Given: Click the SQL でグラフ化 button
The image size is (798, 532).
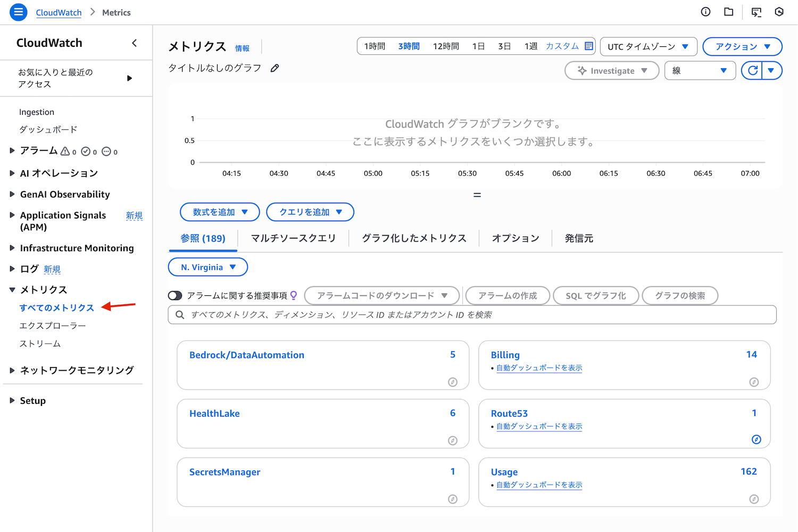Looking at the screenshot, I should [x=595, y=296].
